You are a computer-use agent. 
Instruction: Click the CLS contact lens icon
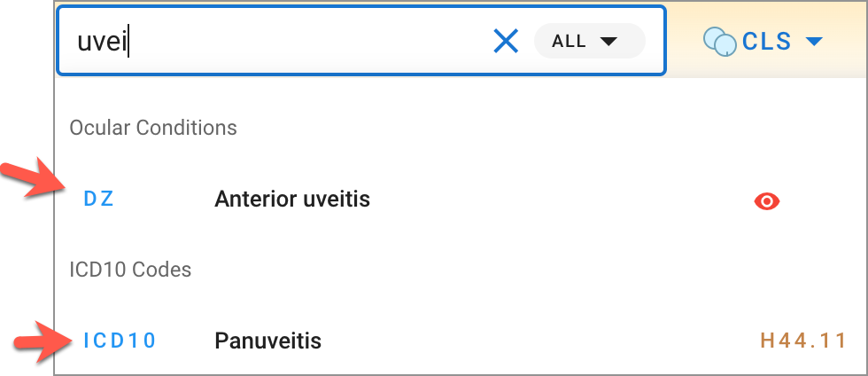coord(719,41)
